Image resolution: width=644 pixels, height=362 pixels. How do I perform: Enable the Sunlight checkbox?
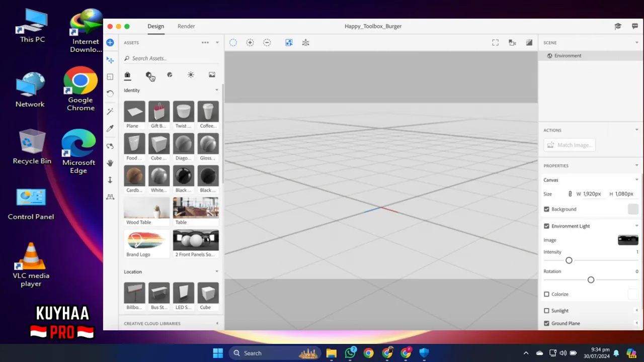click(x=546, y=311)
